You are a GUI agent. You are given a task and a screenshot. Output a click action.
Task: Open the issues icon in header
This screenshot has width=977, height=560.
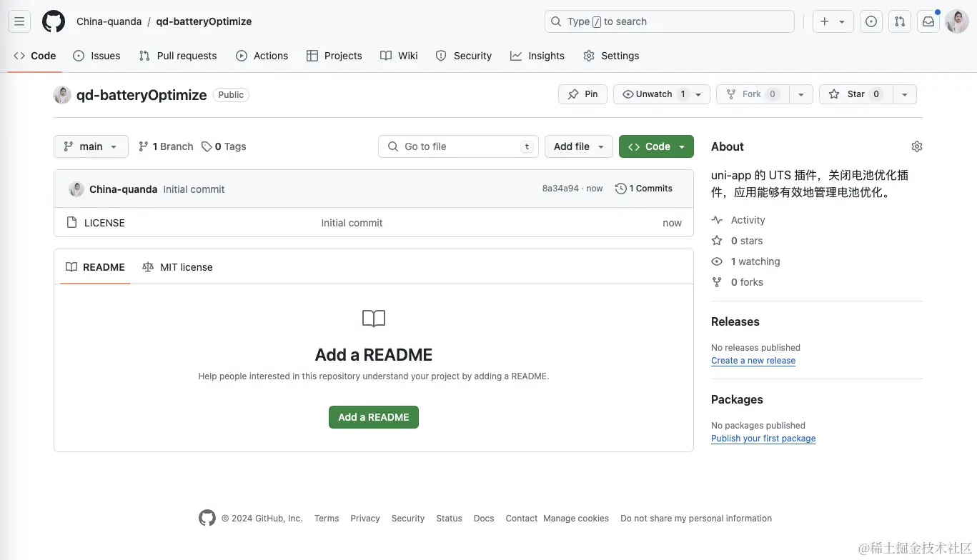871,21
